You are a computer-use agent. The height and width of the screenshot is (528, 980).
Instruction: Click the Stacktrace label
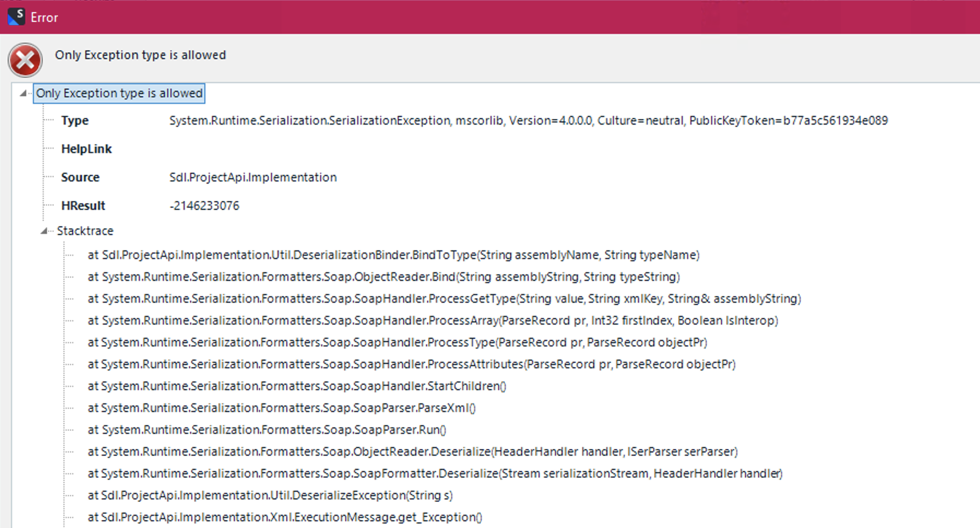(85, 231)
